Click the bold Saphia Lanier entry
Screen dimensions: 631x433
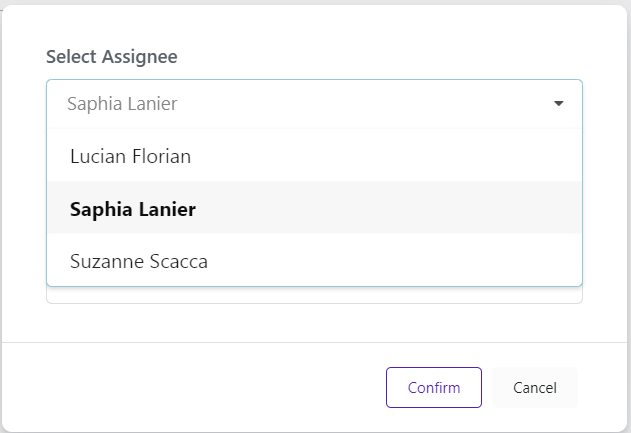[x=133, y=209]
